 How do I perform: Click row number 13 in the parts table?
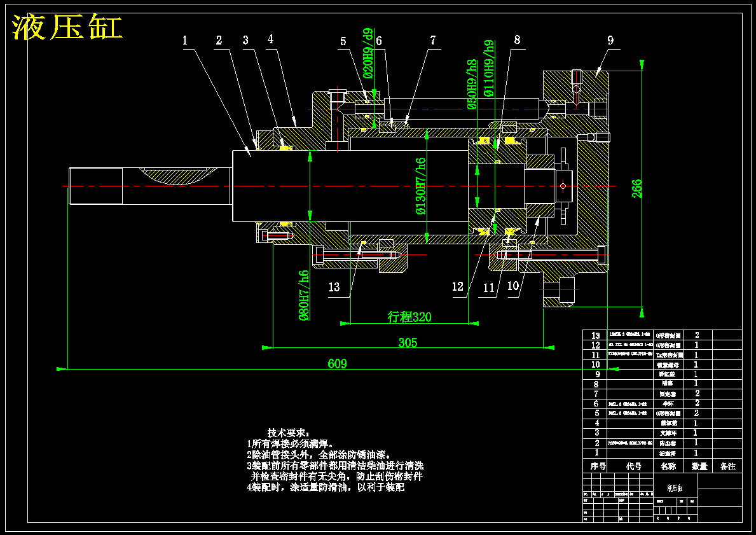596,335
